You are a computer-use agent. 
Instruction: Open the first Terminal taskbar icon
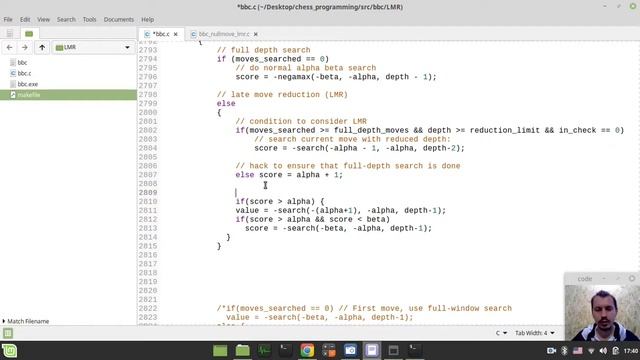click(x=285, y=351)
